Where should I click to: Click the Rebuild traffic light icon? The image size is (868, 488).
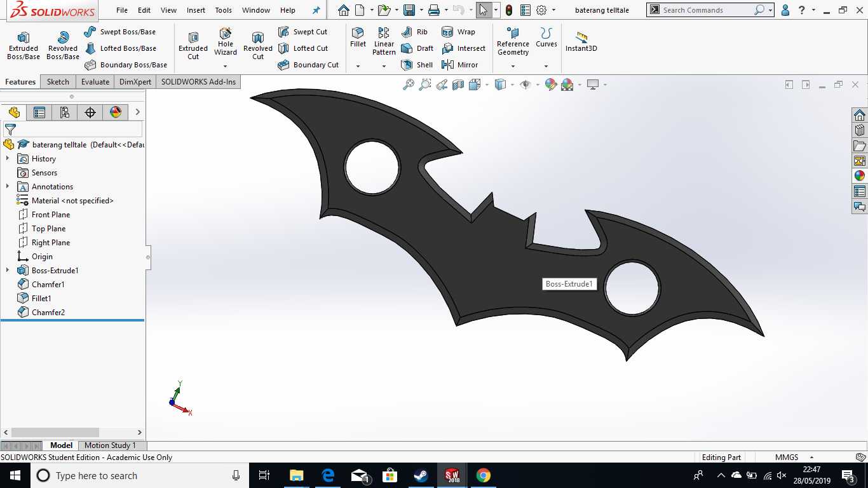[x=509, y=10]
